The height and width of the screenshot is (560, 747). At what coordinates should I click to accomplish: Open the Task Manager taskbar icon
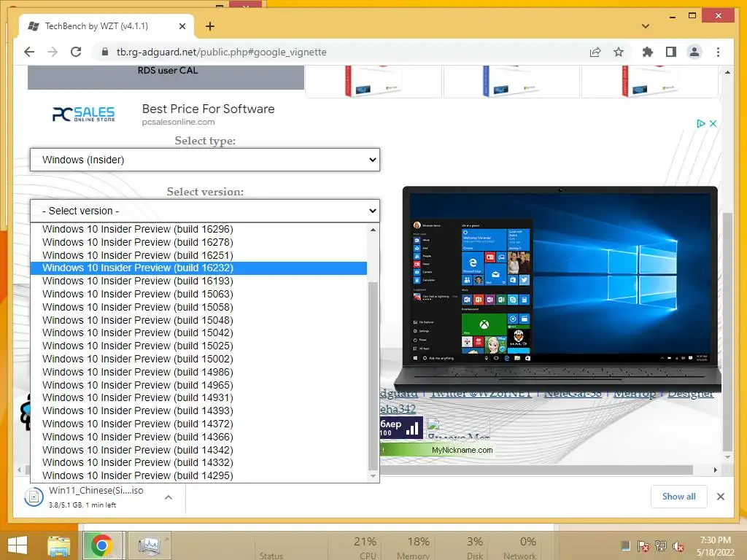pos(149,545)
